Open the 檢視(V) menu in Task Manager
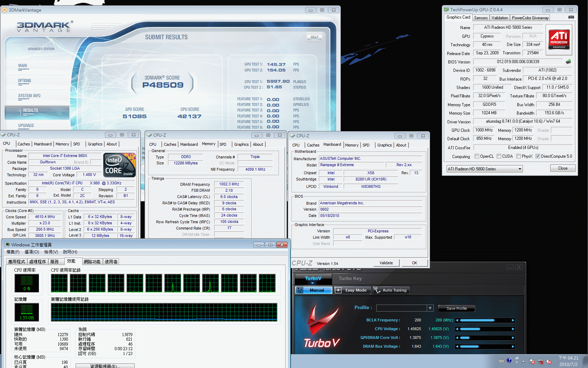The width and height of the screenshot is (588, 368). pos(51,252)
